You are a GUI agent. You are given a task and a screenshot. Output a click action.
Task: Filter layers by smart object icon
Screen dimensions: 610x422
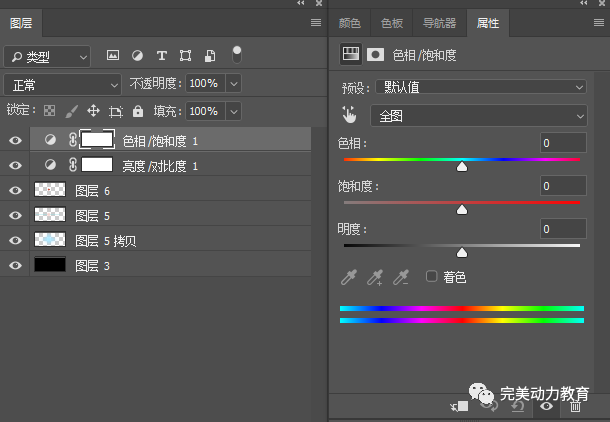tap(210, 56)
